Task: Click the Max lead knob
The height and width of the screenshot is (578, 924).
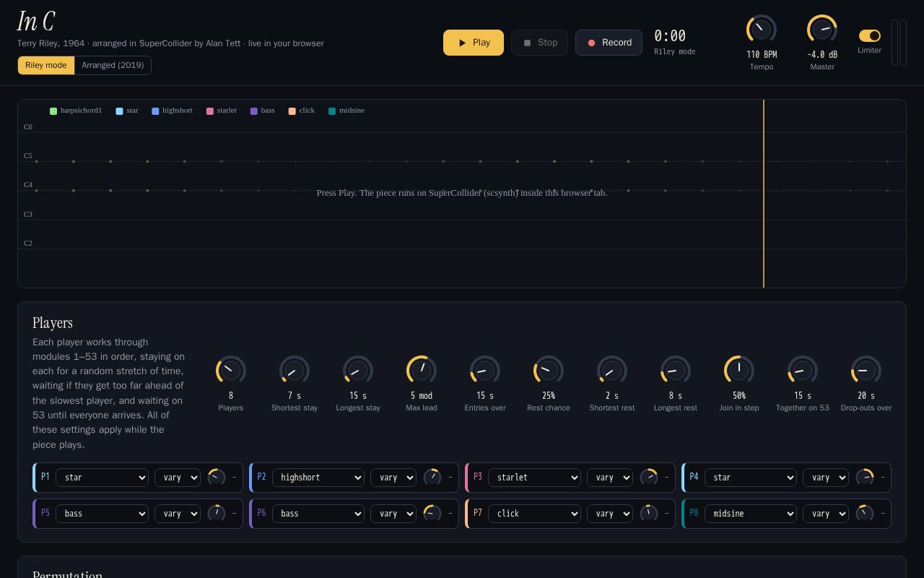Action: (x=422, y=371)
